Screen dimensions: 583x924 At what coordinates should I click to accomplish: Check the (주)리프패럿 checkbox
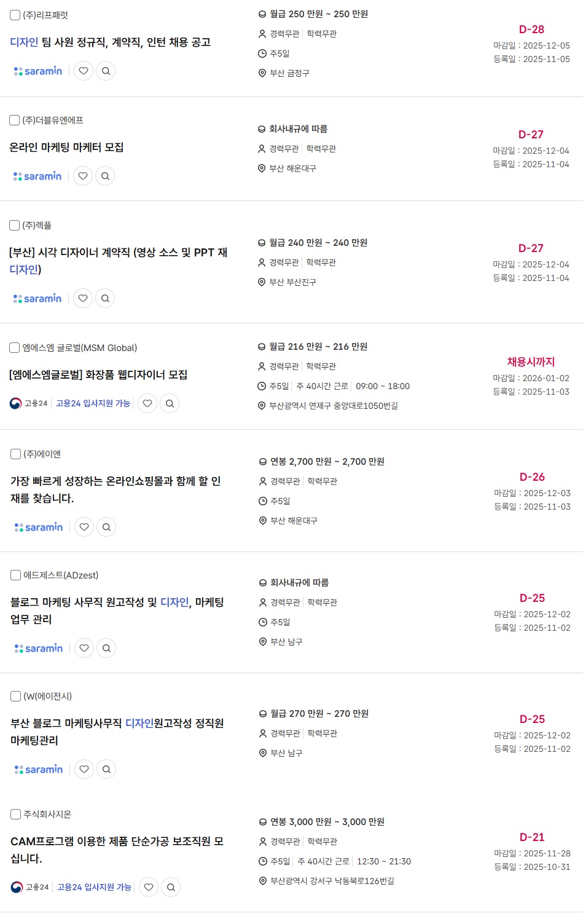pos(15,15)
